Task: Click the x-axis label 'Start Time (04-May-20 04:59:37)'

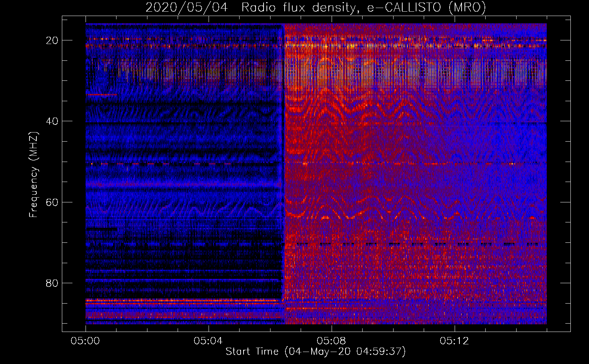Action: (x=315, y=352)
